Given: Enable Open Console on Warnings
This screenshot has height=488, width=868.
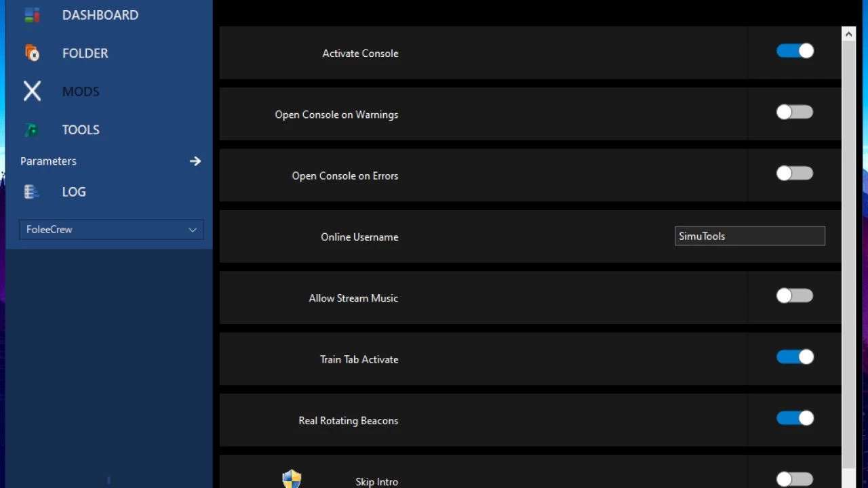Looking at the screenshot, I should [x=795, y=112].
